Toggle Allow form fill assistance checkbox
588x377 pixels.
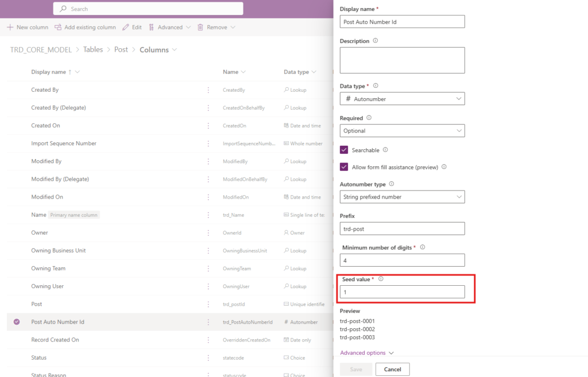(345, 167)
